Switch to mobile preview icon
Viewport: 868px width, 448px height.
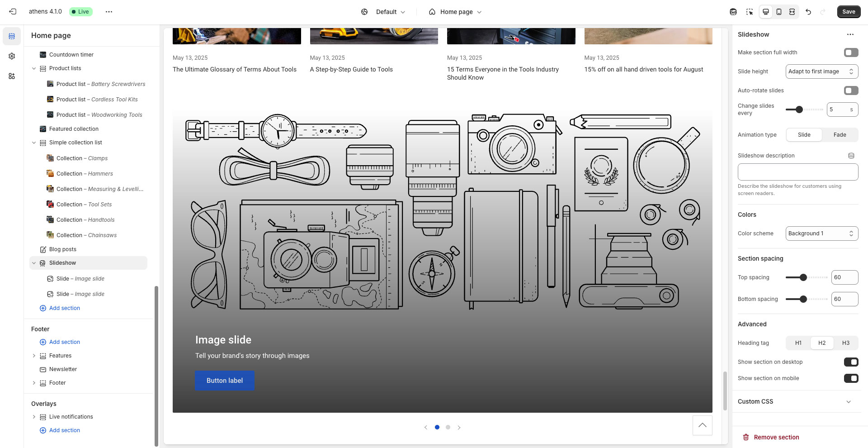779,12
